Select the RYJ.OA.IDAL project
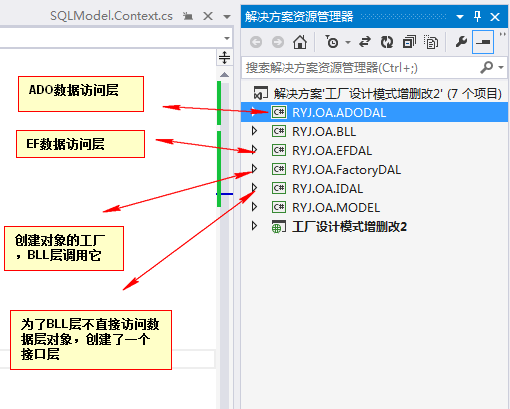The image size is (510, 409). 327,189
